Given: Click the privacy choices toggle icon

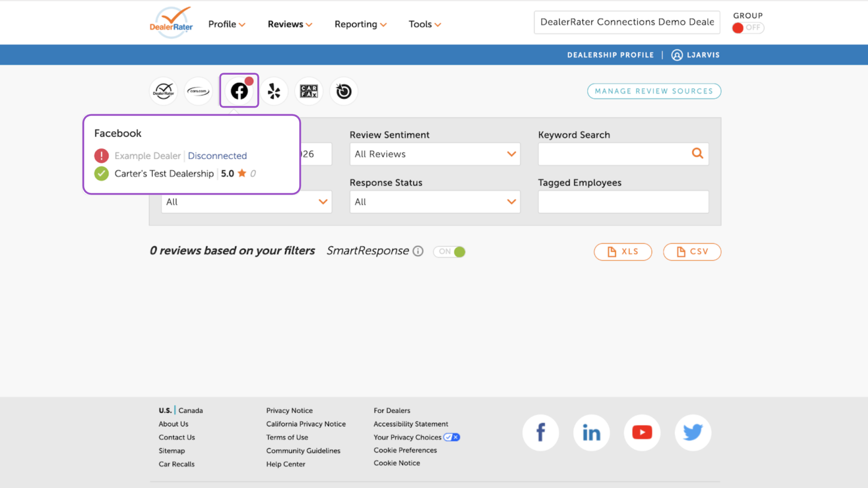Looking at the screenshot, I should (452, 437).
